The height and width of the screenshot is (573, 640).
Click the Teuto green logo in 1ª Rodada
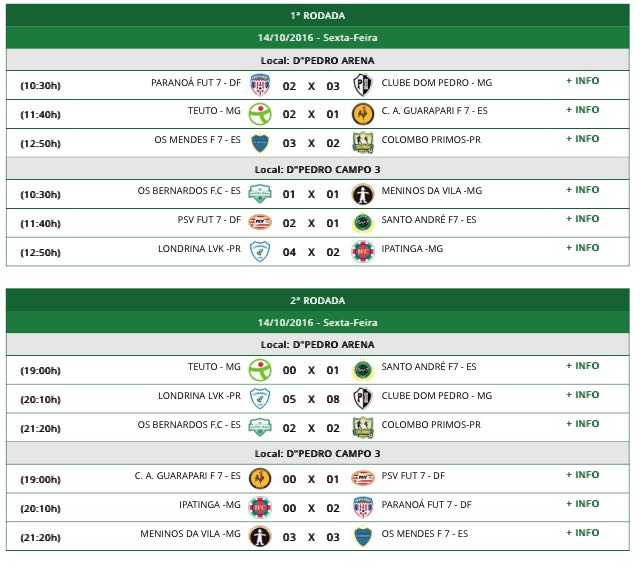click(x=260, y=114)
